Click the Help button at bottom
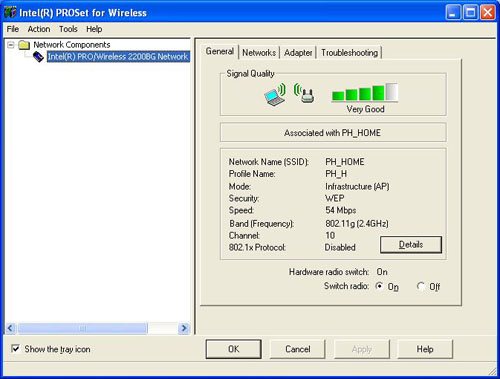 coord(425,349)
